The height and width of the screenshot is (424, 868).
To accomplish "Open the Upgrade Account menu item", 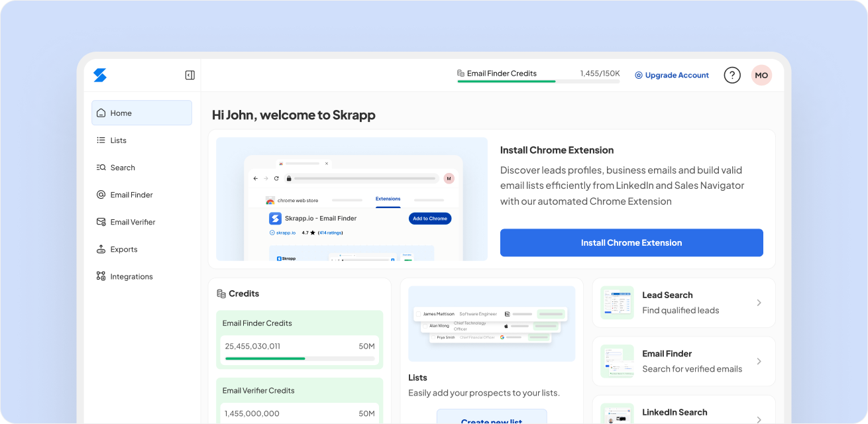I will 672,75.
